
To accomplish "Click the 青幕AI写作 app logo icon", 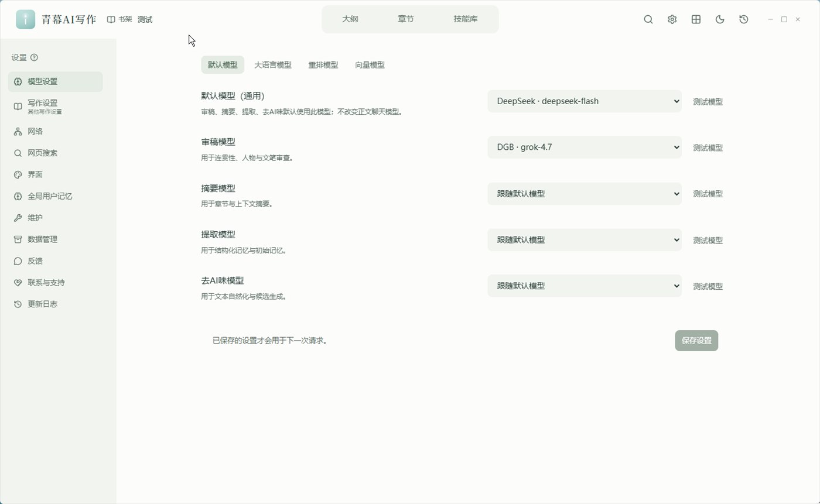I will pyautogui.click(x=25, y=19).
